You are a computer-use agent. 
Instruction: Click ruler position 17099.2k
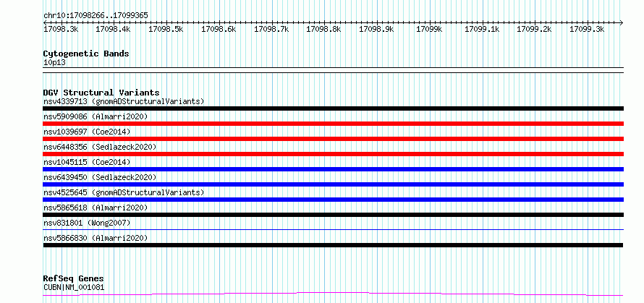tap(534, 29)
